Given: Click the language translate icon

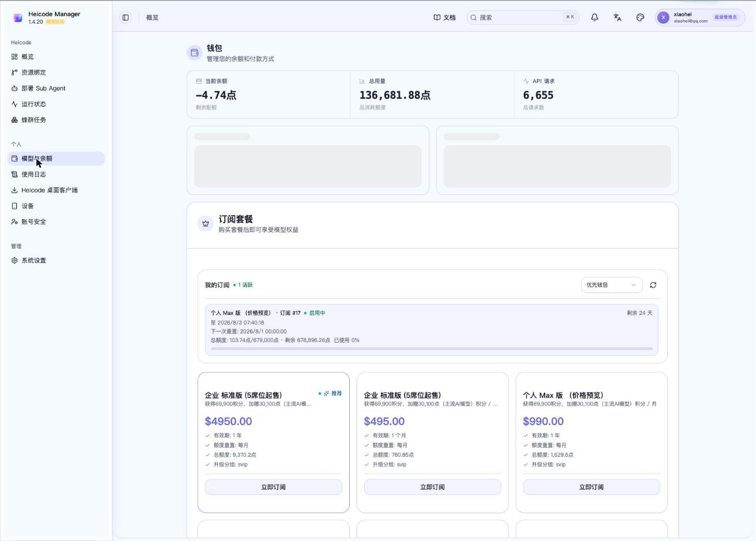Looking at the screenshot, I should 617,17.
